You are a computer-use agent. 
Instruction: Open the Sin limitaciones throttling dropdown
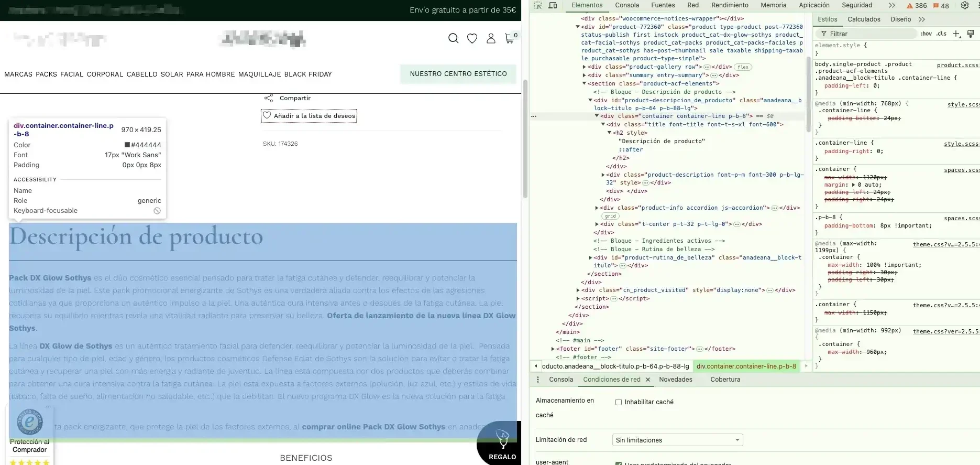coord(677,440)
